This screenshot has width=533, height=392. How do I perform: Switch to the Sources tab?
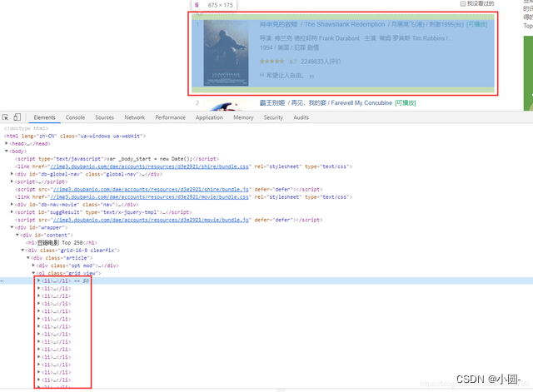[104, 117]
